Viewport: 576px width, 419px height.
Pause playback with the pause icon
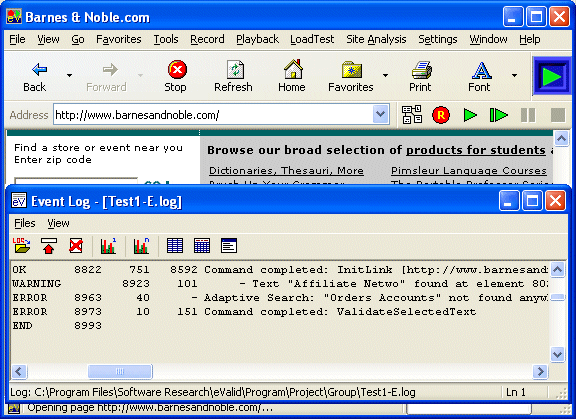point(528,115)
